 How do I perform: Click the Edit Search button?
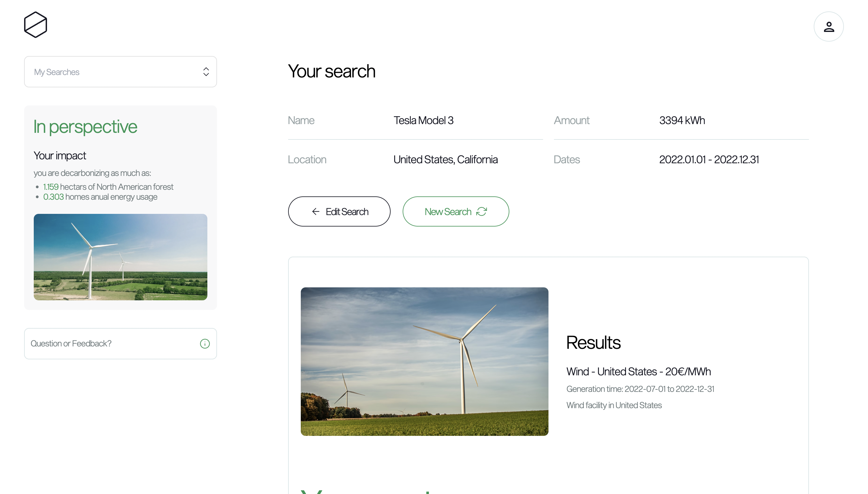(x=339, y=211)
